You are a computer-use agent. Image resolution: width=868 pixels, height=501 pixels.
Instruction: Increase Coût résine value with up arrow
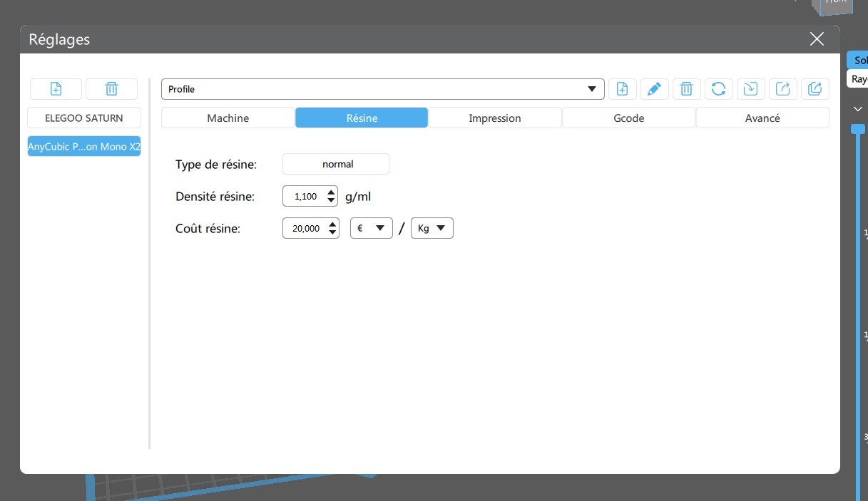pyautogui.click(x=332, y=224)
